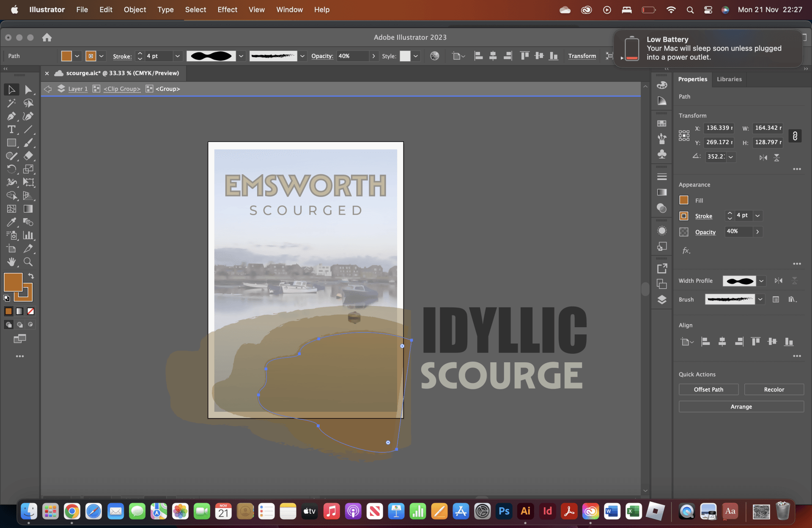Select the Eyedropper tool
Image resolution: width=812 pixels, height=528 pixels.
11,222
